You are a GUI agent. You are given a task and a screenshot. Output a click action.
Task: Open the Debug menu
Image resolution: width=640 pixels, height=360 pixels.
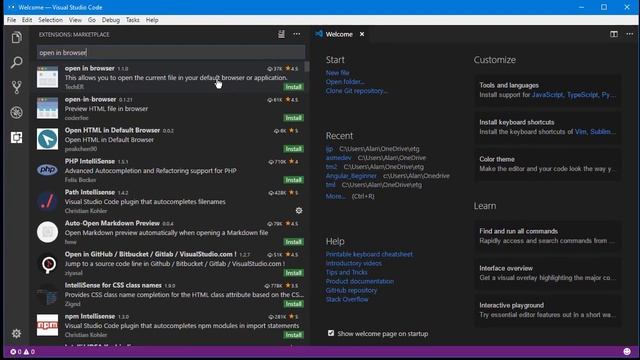pos(111,20)
